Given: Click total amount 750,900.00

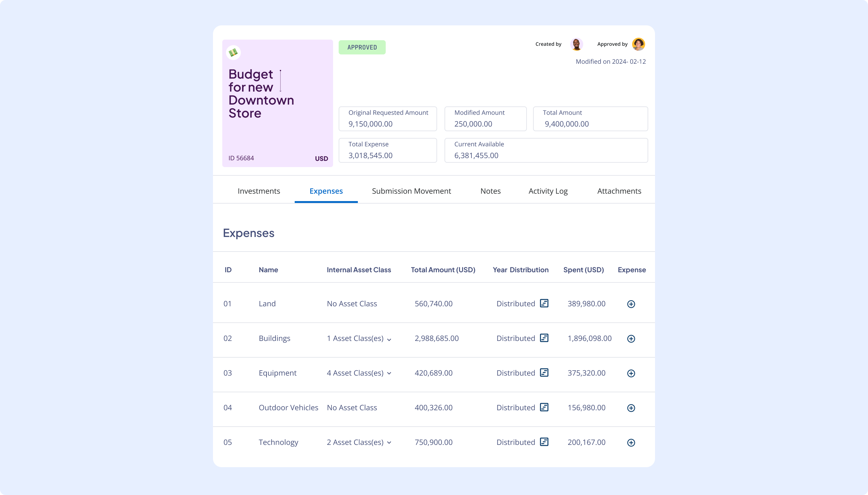Looking at the screenshot, I should coord(434,442).
